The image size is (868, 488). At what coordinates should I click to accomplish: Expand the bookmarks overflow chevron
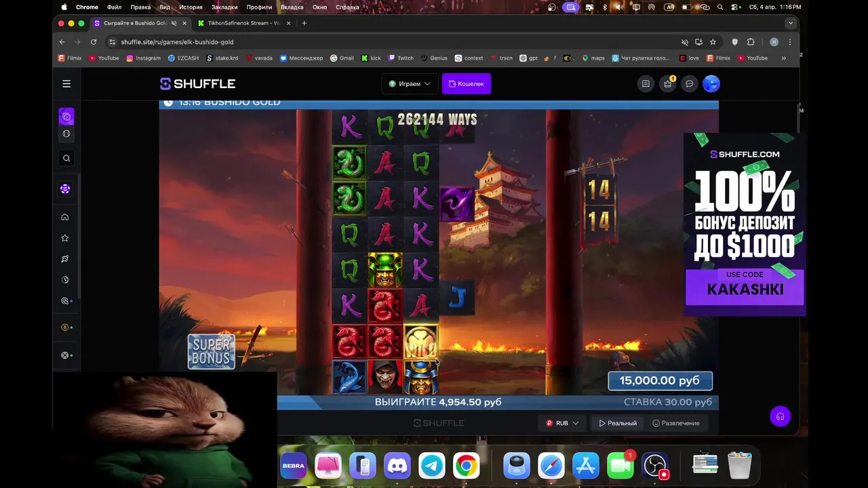pos(783,58)
